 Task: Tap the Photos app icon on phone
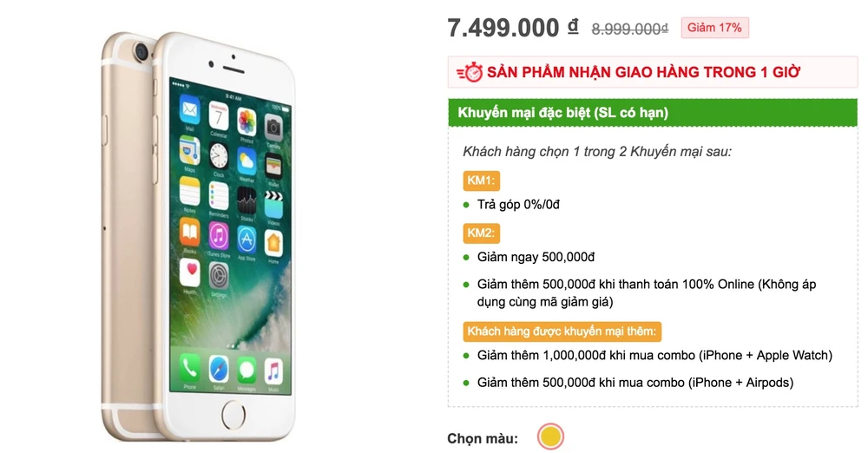[x=247, y=121]
